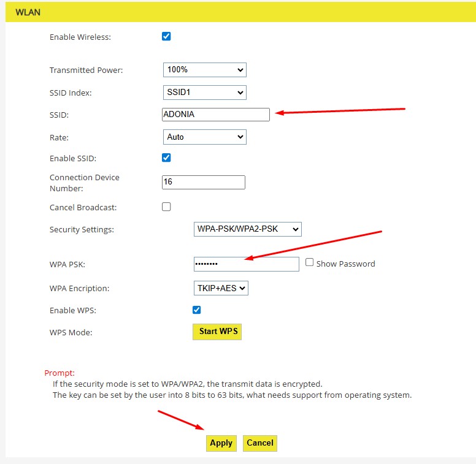Uncheck the Enable SSID checkbox

[x=166, y=158]
